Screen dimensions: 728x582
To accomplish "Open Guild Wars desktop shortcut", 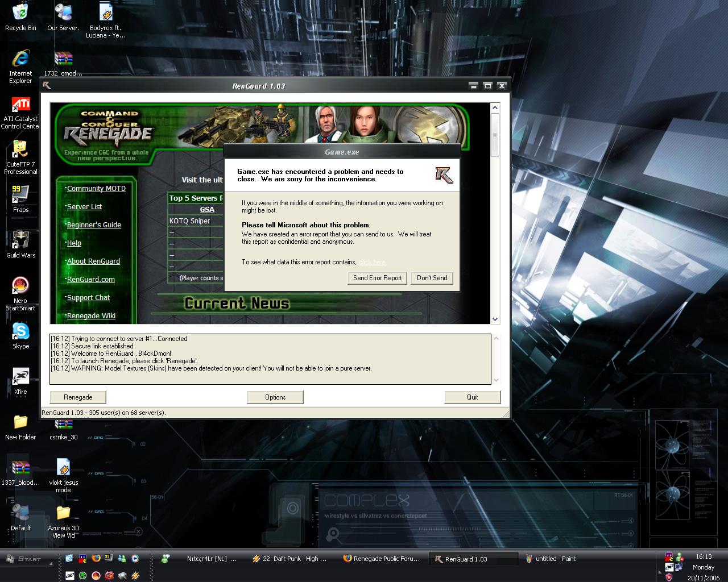I will [x=20, y=240].
